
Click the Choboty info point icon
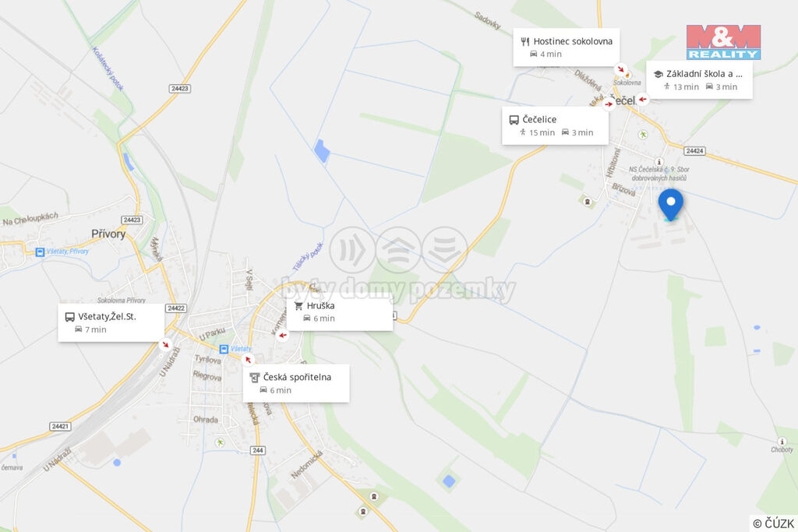(x=782, y=442)
